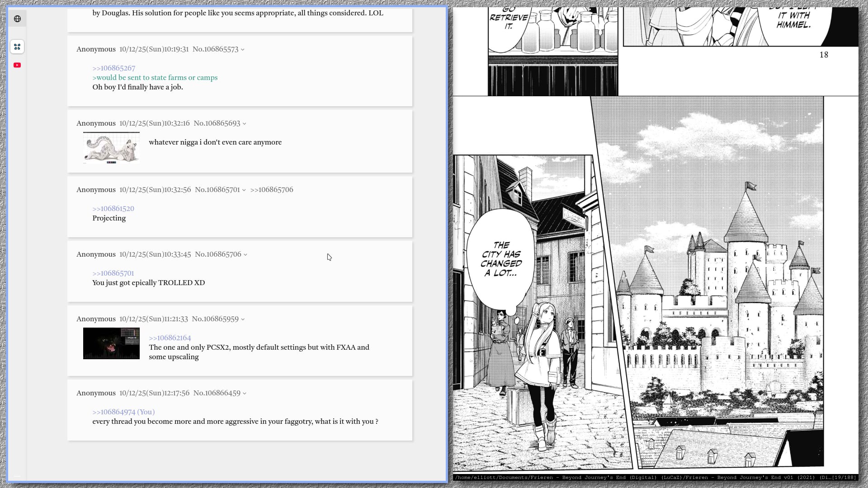Click the >>106862164 reply link
868x488 pixels.
(x=170, y=338)
